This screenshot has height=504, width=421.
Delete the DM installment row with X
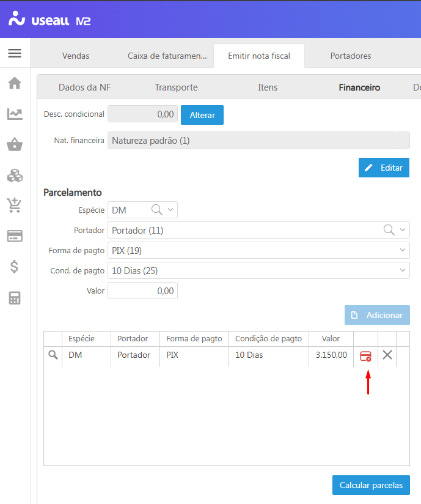point(387,355)
